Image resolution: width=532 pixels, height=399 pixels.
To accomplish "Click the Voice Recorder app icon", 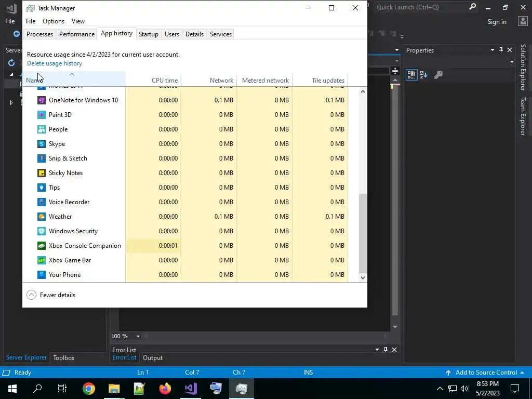I will (x=42, y=202).
